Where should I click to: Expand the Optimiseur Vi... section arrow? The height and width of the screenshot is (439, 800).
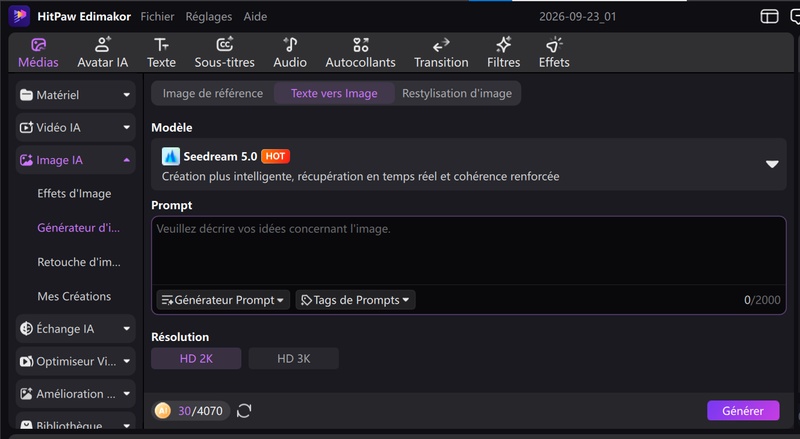(127, 361)
